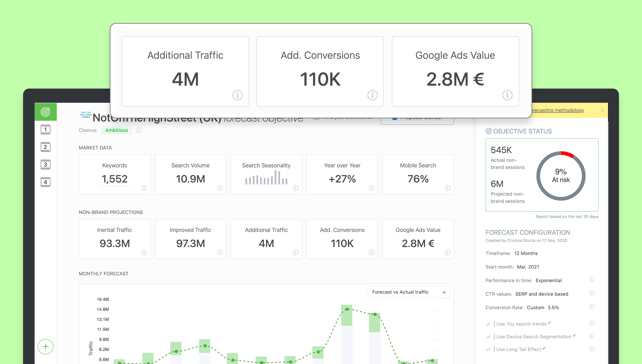Click the Year over Year +27% value
The width and height of the screenshot is (642, 364).
click(x=342, y=179)
